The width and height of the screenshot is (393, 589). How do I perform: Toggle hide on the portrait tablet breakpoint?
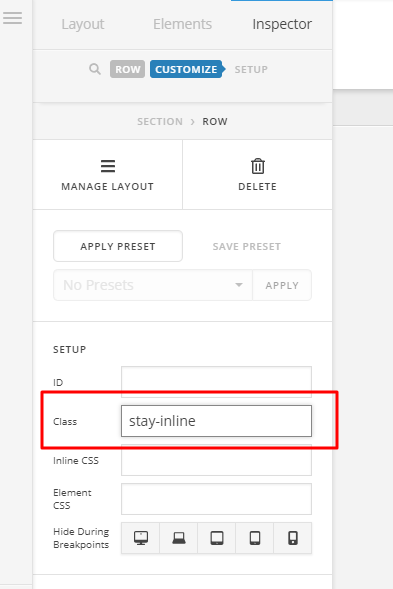[255, 538]
